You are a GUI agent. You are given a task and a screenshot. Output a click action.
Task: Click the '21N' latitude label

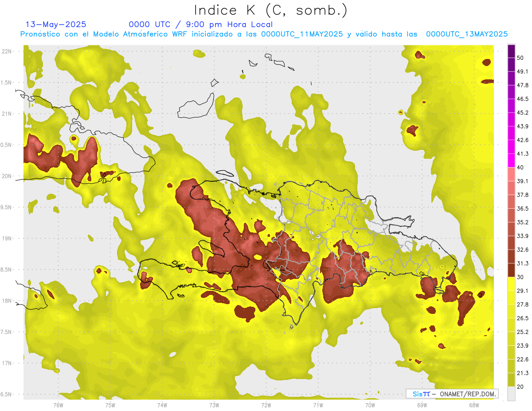pyautogui.click(x=7, y=114)
